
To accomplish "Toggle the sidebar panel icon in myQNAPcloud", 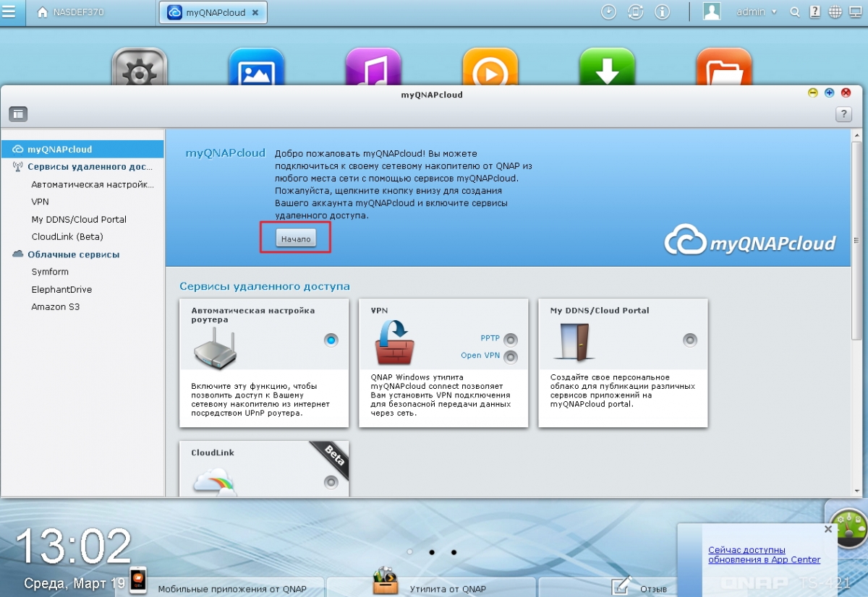I will point(18,114).
